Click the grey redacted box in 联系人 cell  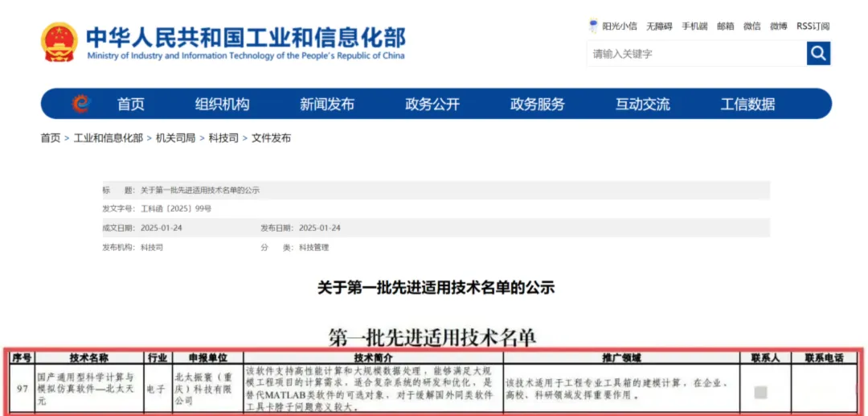pyautogui.click(x=761, y=392)
